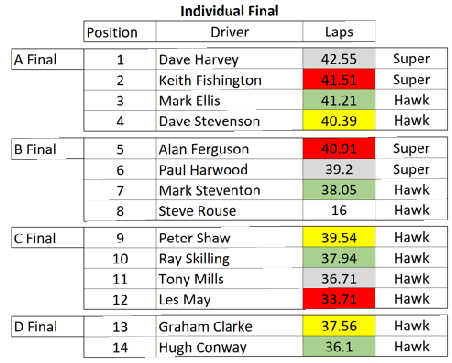The image size is (452, 363).
Task: Click the C Final label cell
Action: pos(48,238)
